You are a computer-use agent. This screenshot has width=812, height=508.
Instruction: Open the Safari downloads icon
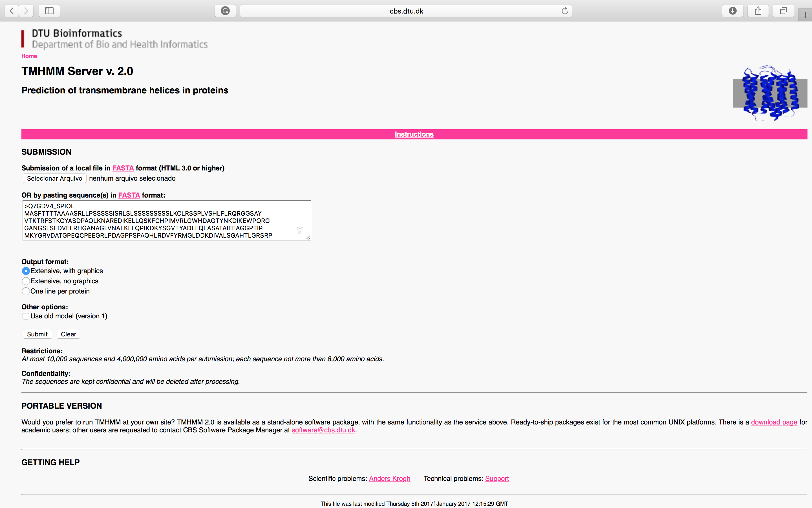[732, 11]
